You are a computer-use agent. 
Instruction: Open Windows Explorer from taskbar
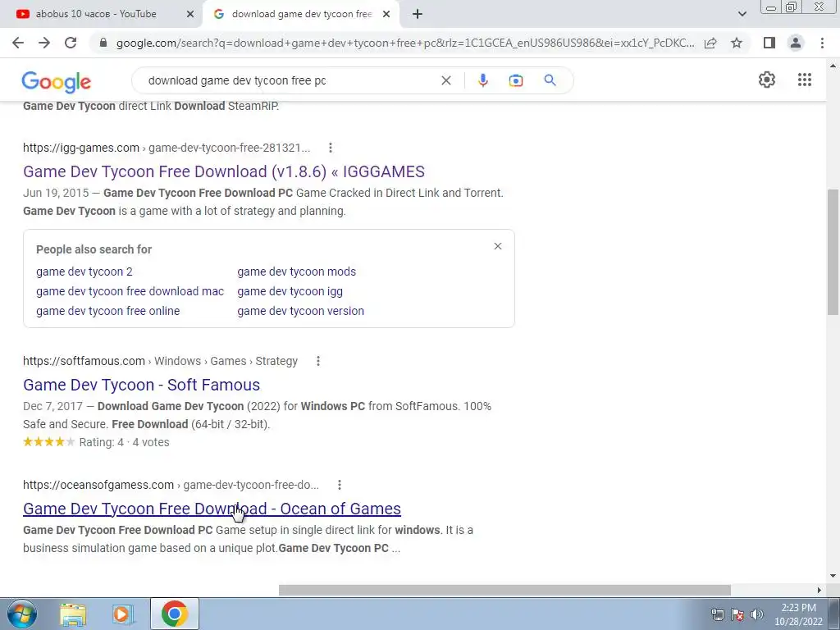click(x=73, y=614)
